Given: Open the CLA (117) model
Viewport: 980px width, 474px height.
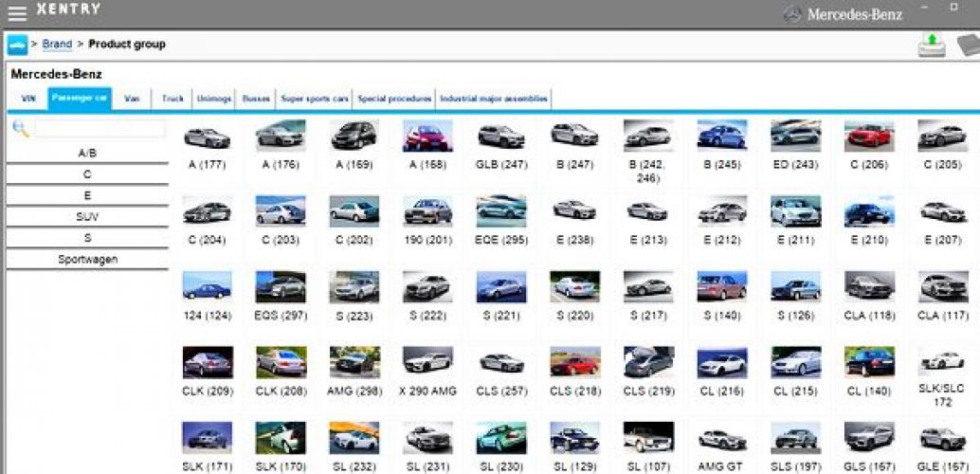Looking at the screenshot, I should click(x=942, y=287).
